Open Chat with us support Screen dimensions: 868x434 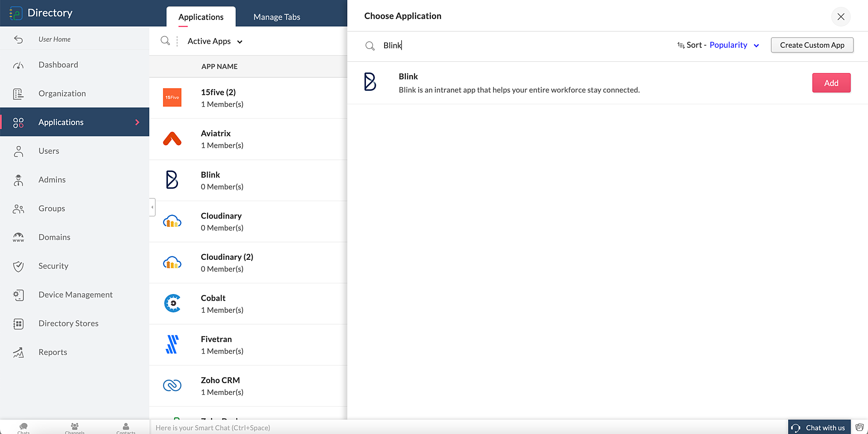819,427
